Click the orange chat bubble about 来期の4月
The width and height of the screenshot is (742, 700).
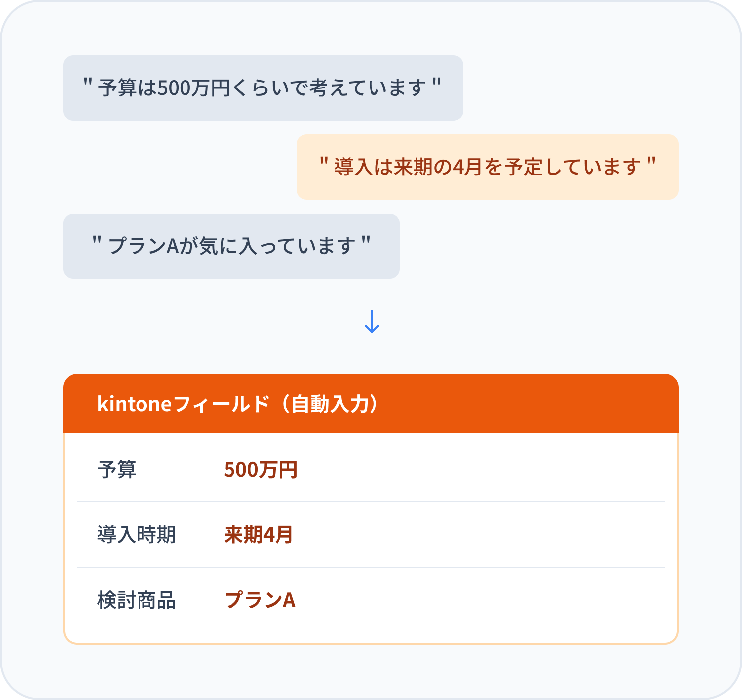487,167
